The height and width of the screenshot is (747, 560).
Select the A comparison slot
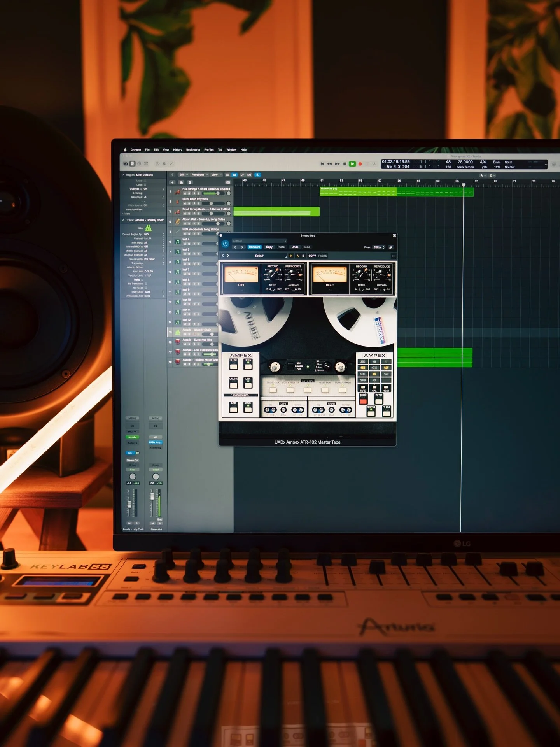(x=297, y=256)
